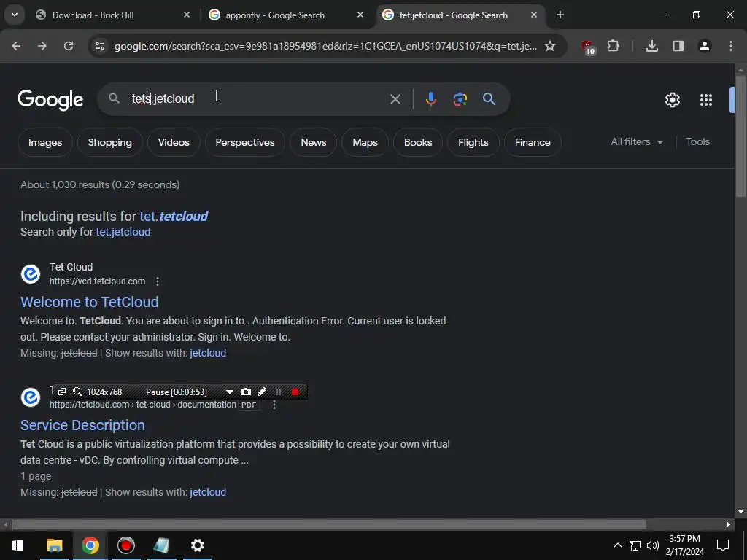Close the apponfly Google Search tab
The image size is (747, 560).
pos(360,15)
